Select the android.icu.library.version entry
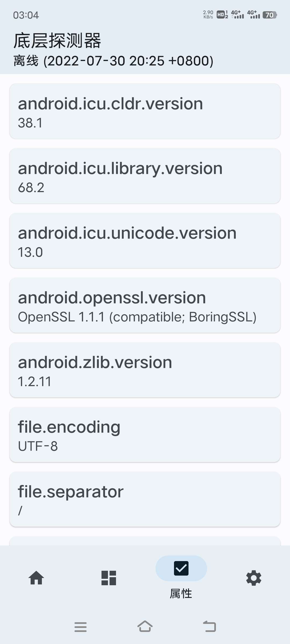290x644 pixels. pyautogui.click(x=145, y=176)
